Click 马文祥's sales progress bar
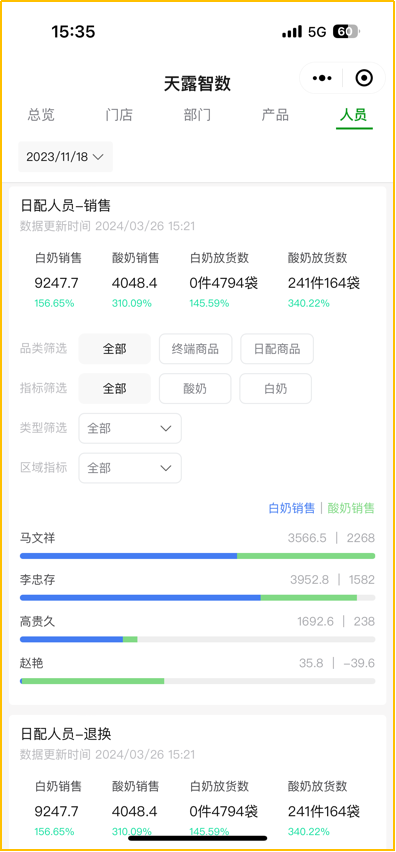The image size is (396, 852). click(198, 556)
